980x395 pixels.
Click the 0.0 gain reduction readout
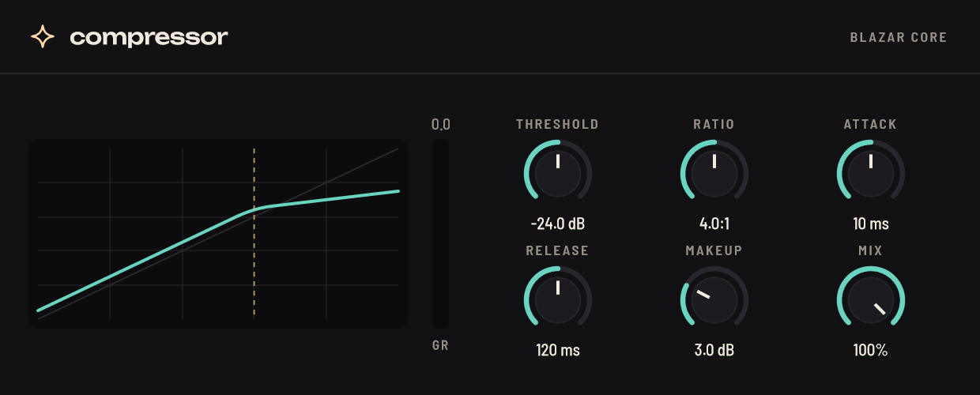pyautogui.click(x=441, y=124)
